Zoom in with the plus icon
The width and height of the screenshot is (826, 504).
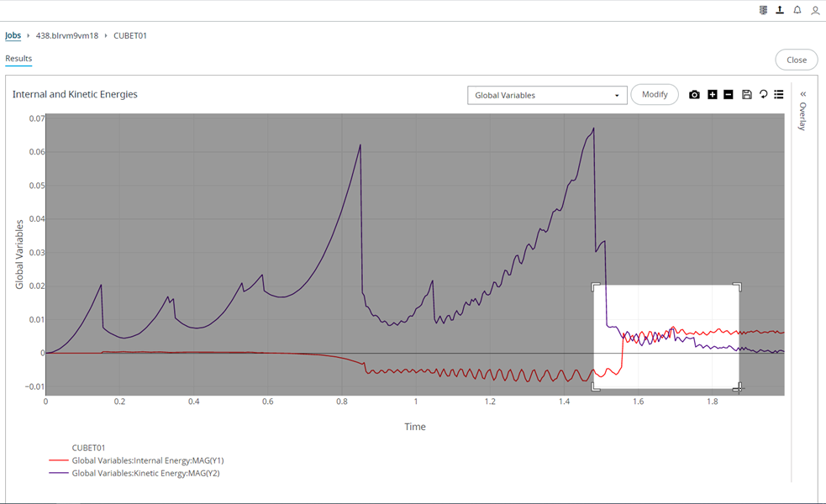[x=713, y=95]
